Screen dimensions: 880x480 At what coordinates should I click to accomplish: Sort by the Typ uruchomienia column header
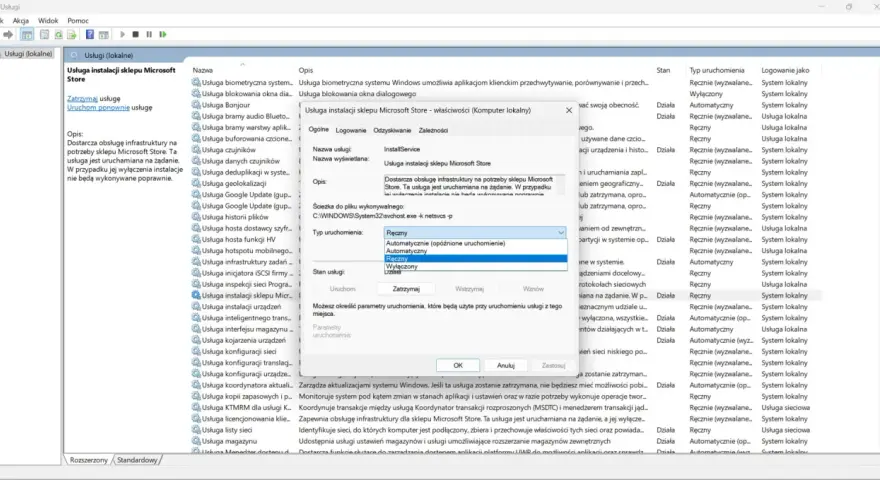[717, 70]
